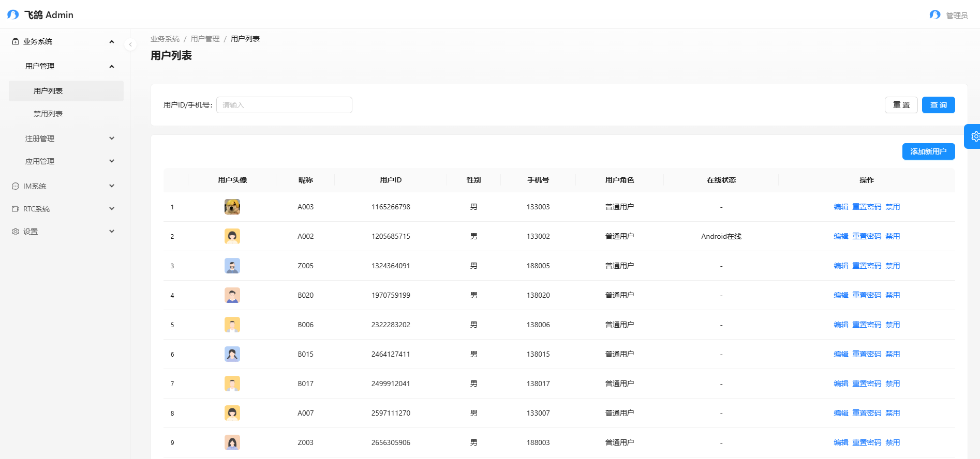The width and height of the screenshot is (980, 459).
Task: Click 重置密码 link for user A002
Action: pos(867,236)
